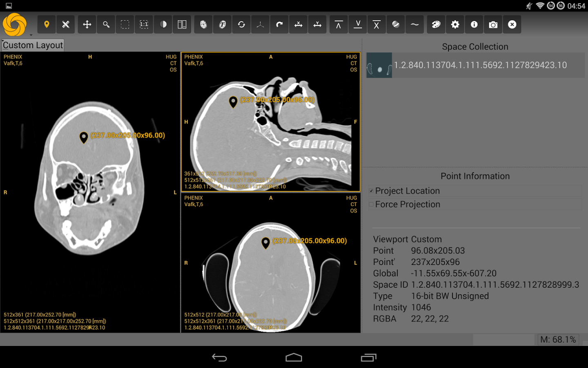Click the RGBA value 22, 22, 22

click(x=430, y=319)
